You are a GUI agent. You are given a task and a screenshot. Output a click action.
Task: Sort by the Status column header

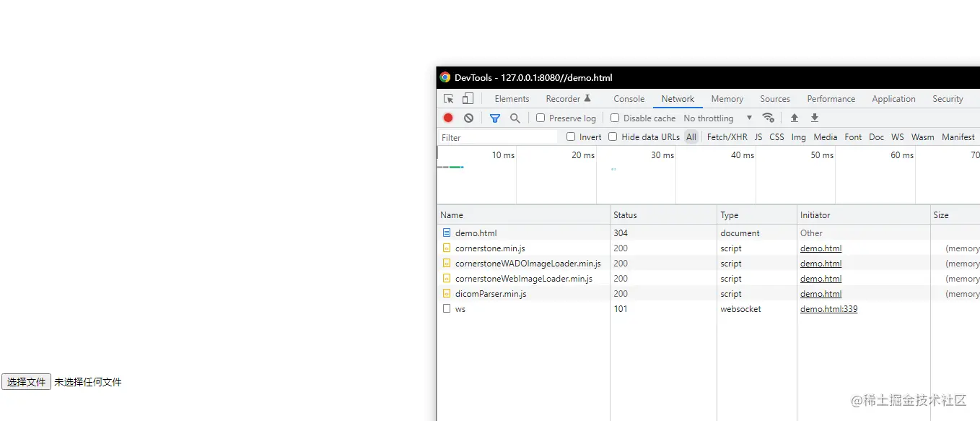click(664, 214)
